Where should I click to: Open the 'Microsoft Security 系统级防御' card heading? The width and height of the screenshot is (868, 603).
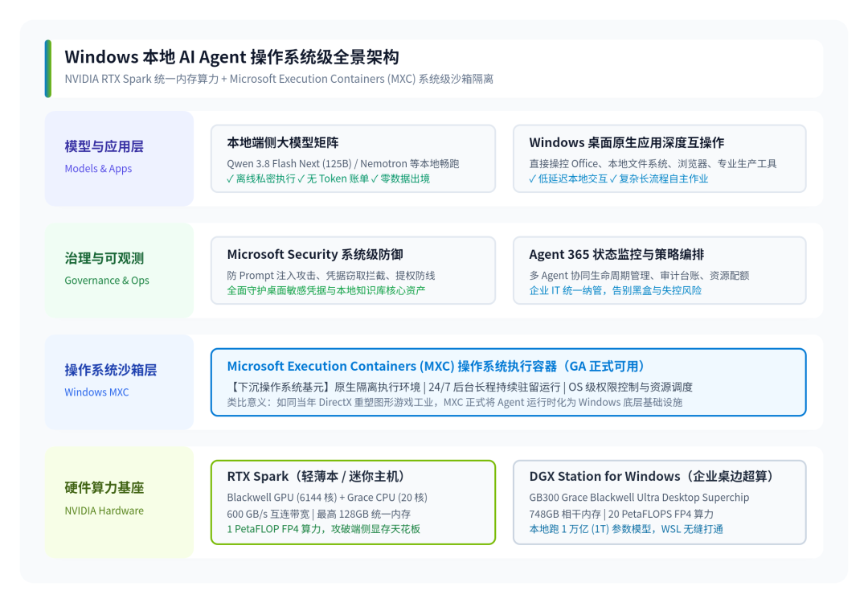pos(315,254)
